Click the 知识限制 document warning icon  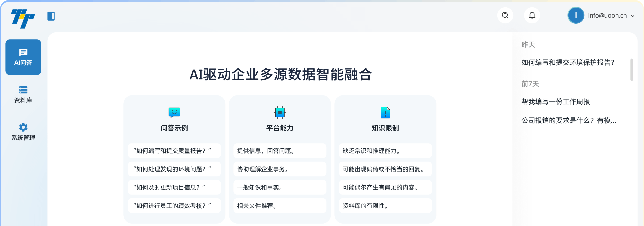pos(385,112)
